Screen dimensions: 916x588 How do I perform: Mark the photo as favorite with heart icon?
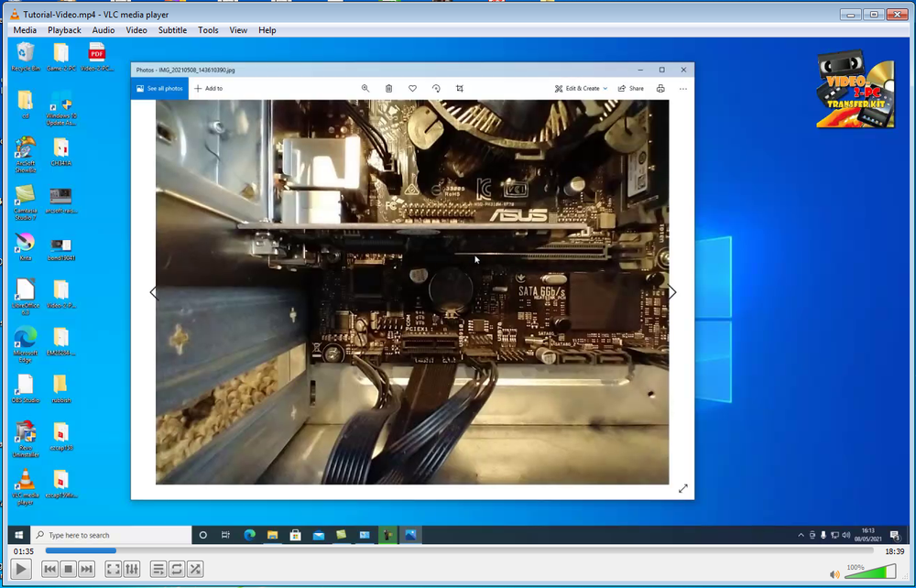click(x=412, y=88)
